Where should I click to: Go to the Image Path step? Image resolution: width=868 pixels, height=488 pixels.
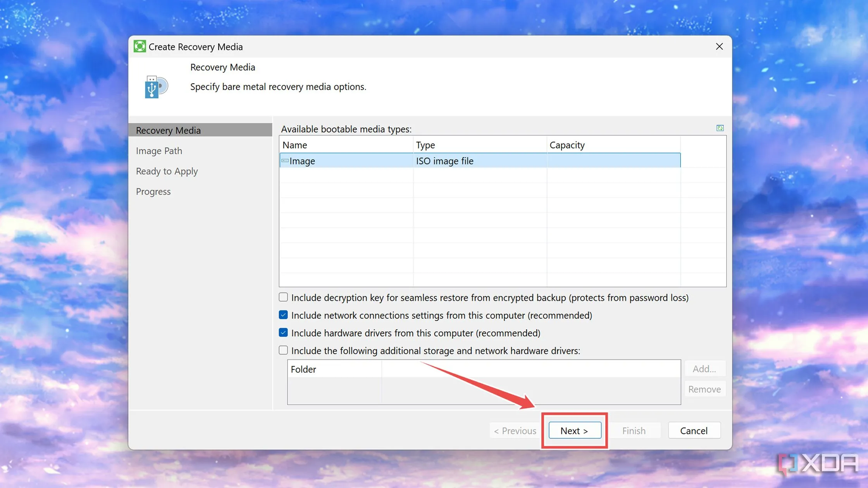pos(159,151)
